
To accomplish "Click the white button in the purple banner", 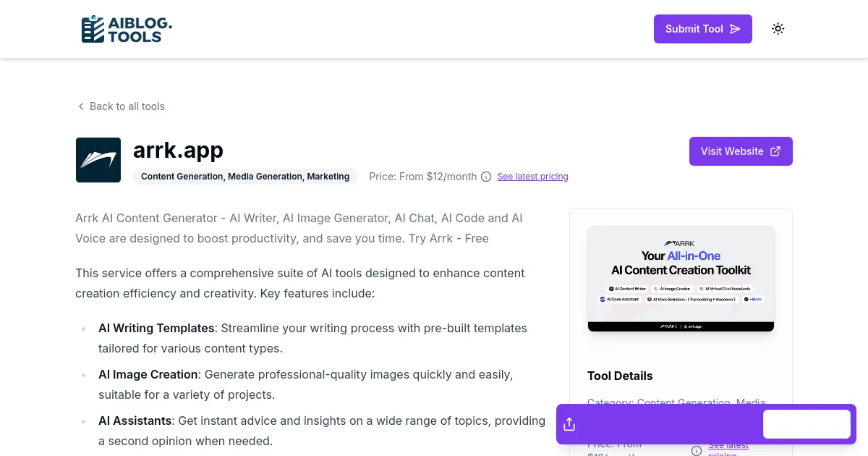I will pyautogui.click(x=807, y=423).
